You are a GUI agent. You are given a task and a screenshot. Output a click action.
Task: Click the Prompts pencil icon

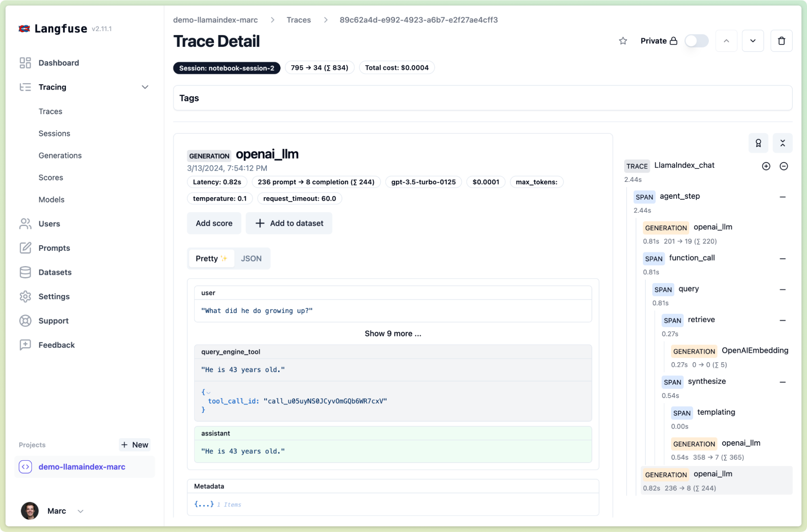tap(25, 248)
